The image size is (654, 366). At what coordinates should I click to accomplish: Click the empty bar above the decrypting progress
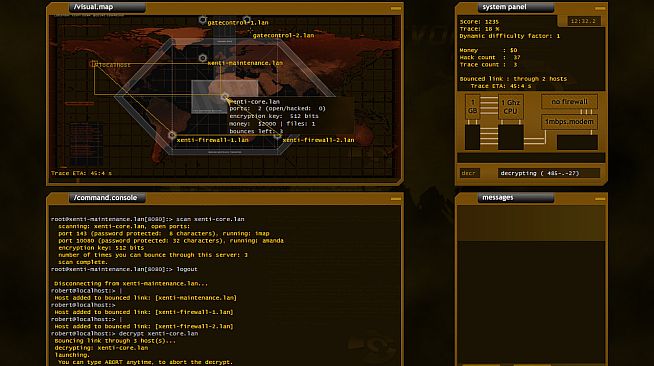click(x=531, y=158)
